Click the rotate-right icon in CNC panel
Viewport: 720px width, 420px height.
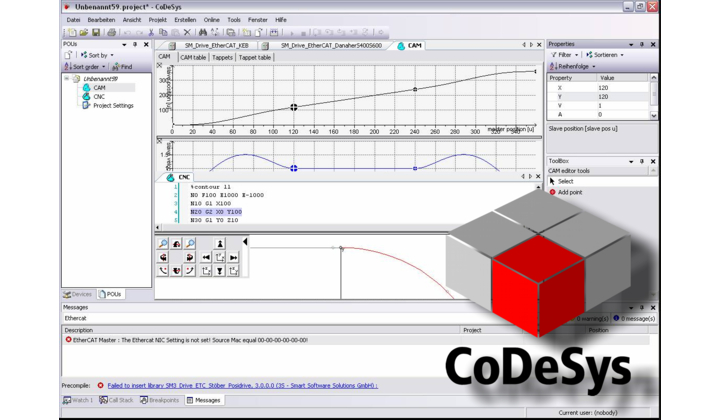click(x=190, y=257)
